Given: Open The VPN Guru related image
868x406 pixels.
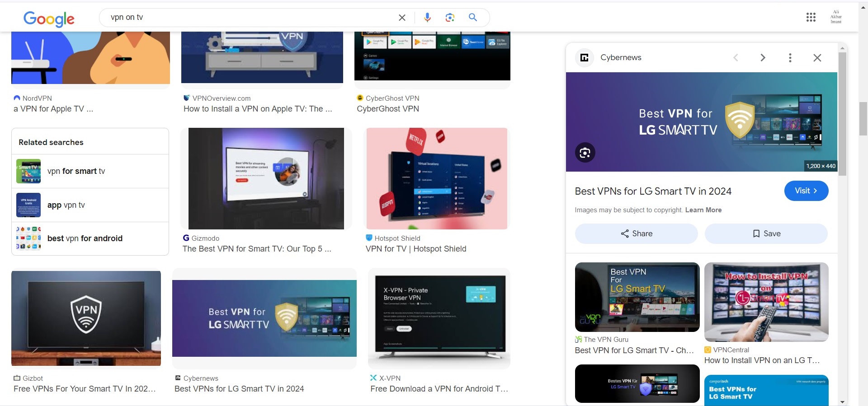Looking at the screenshot, I should tap(637, 297).
